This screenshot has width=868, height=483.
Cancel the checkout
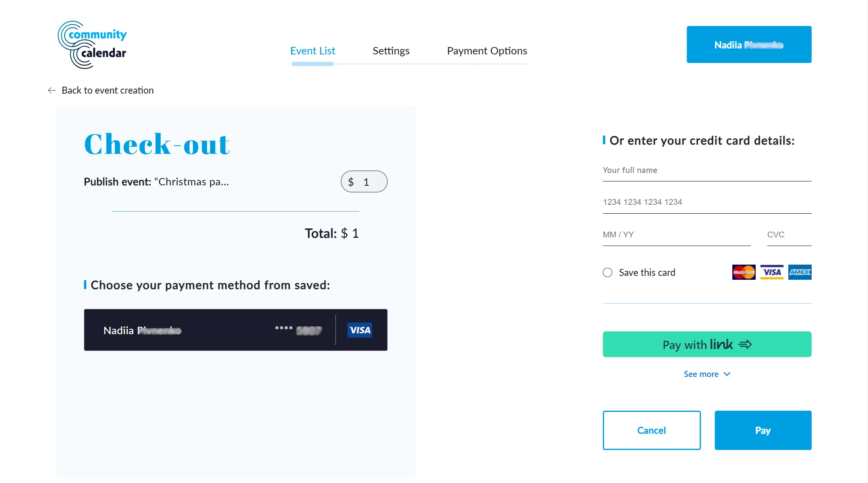pos(651,430)
